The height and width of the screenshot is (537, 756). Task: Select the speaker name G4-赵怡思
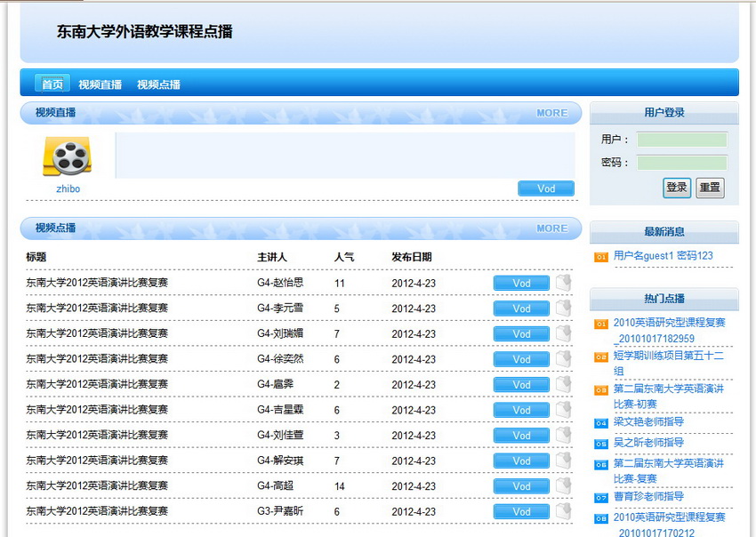tap(280, 283)
